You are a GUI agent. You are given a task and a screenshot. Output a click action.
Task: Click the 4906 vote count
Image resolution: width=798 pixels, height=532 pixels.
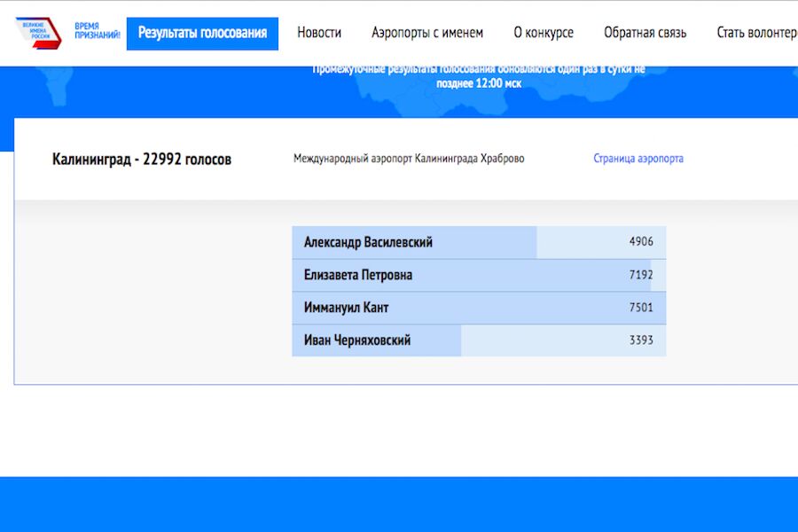641,242
